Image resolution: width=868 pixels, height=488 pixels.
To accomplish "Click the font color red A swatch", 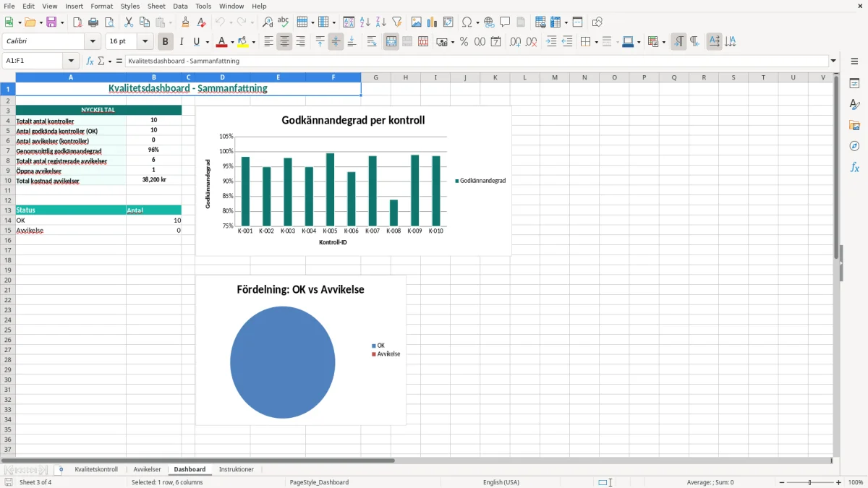I will pos(222,42).
